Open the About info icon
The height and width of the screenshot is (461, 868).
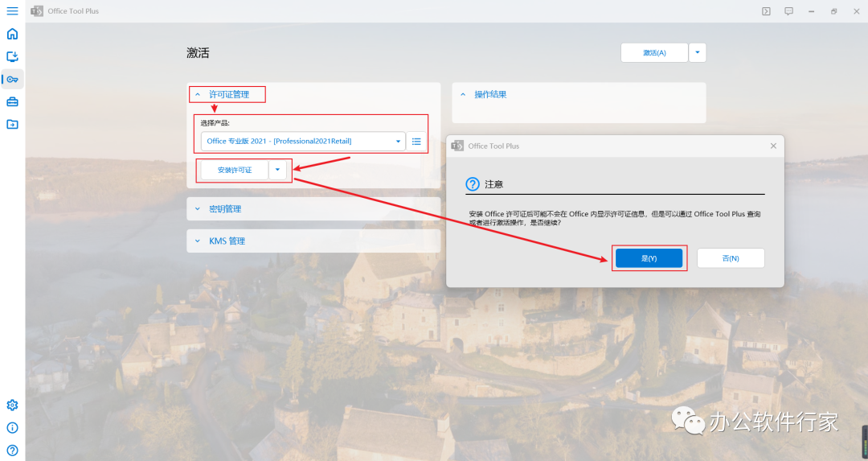(12, 428)
